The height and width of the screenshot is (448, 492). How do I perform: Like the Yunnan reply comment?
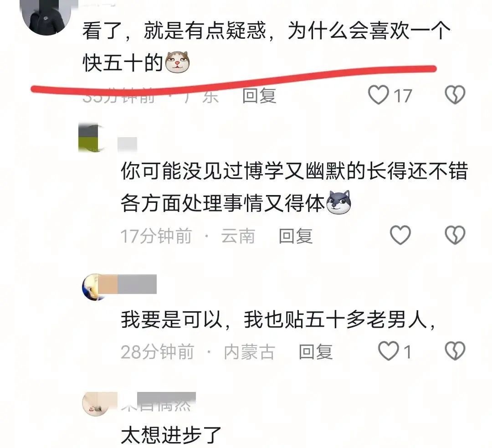[x=400, y=235]
